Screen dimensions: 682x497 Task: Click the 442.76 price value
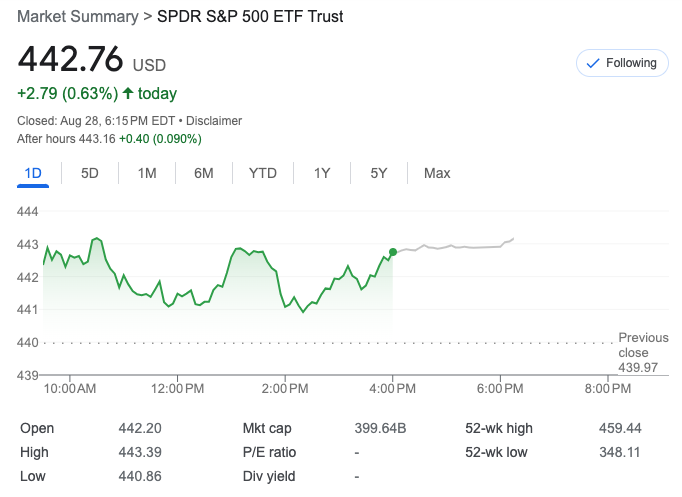point(70,59)
